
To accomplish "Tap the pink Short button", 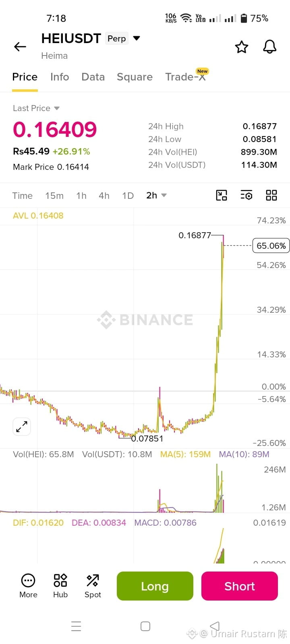I will point(240,586).
